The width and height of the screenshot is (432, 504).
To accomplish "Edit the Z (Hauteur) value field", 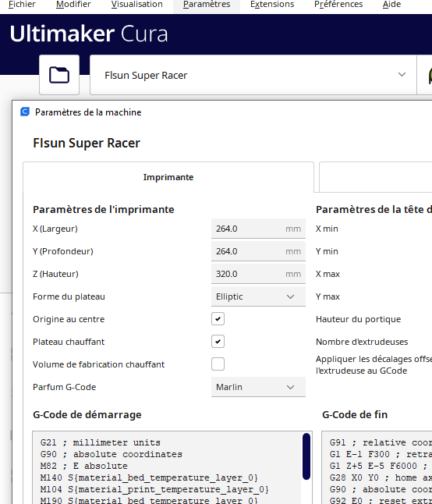I will tap(258, 274).
